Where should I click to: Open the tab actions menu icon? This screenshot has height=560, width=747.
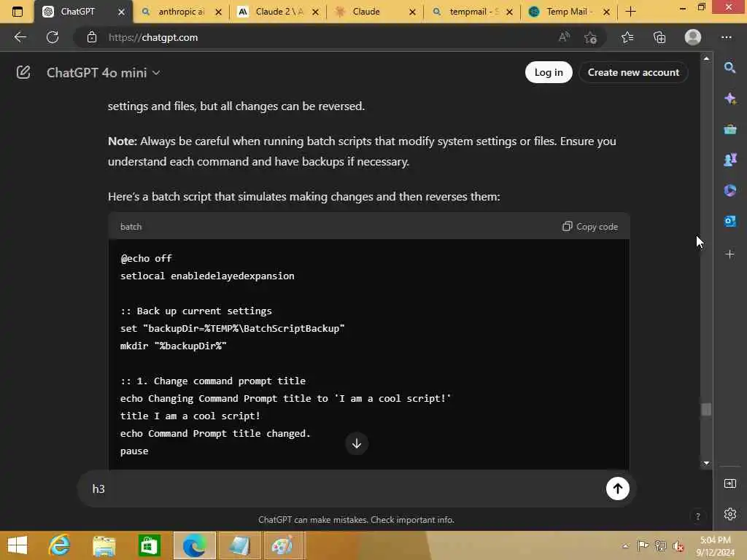pos(18,12)
